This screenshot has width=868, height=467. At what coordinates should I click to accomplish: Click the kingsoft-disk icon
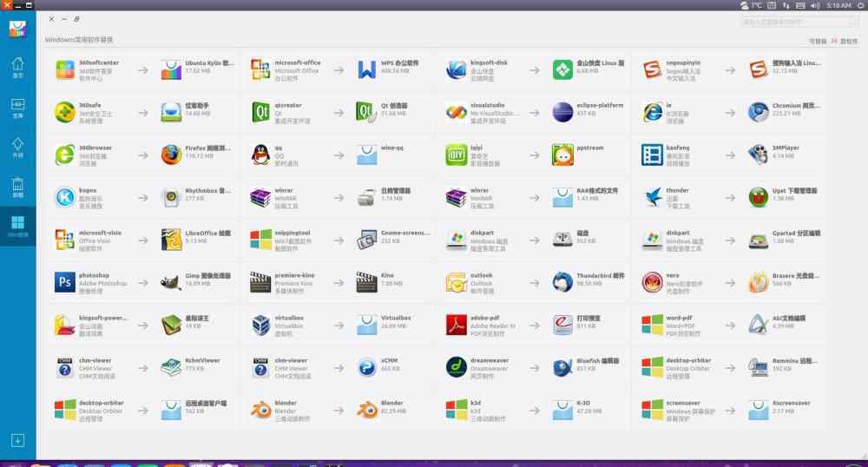457,70
